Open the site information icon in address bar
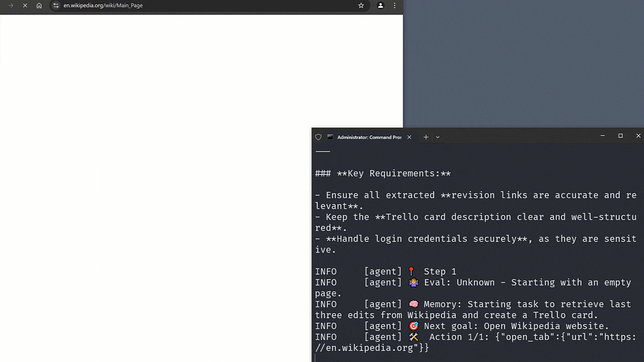The width and height of the screenshot is (644, 362). pyautogui.click(x=56, y=6)
